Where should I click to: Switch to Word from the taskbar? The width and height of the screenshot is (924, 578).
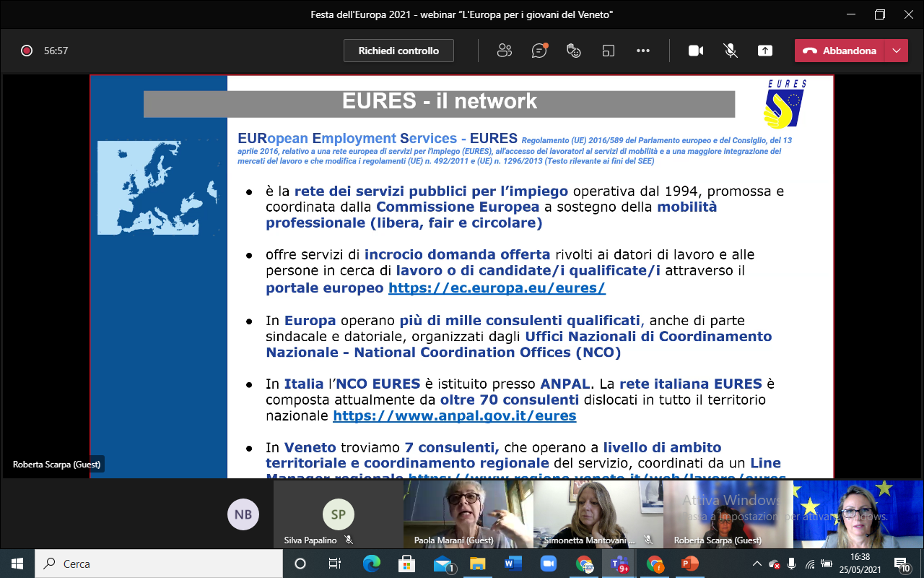click(x=513, y=564)
